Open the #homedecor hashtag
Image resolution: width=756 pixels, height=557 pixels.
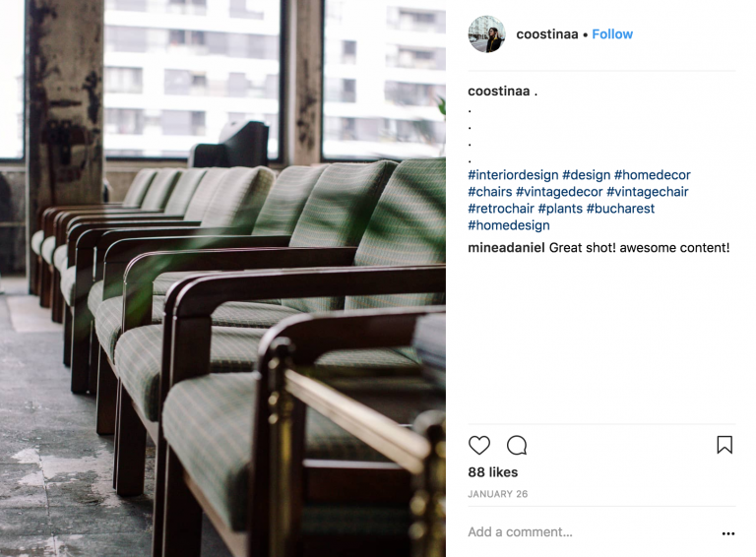coord(653,175)
